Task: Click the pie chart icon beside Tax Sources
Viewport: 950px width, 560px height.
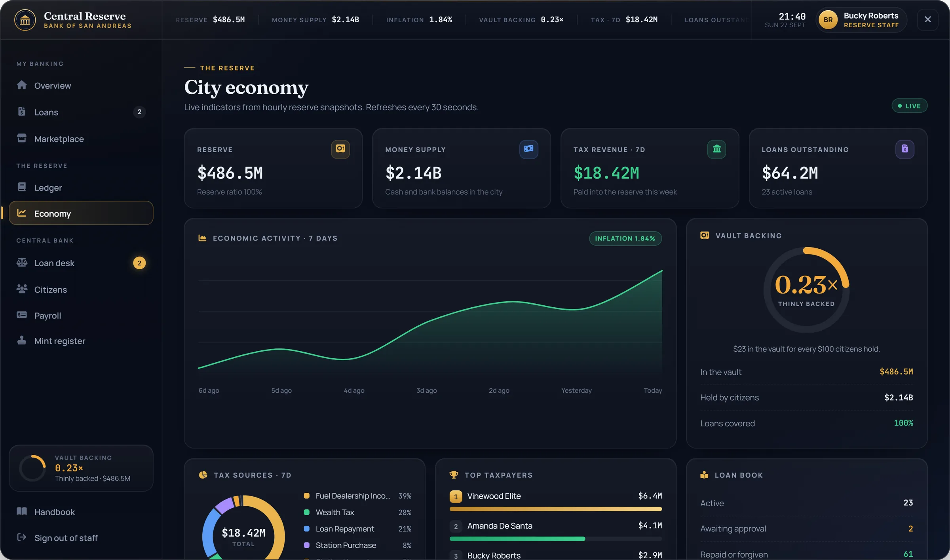Action: 203,475
